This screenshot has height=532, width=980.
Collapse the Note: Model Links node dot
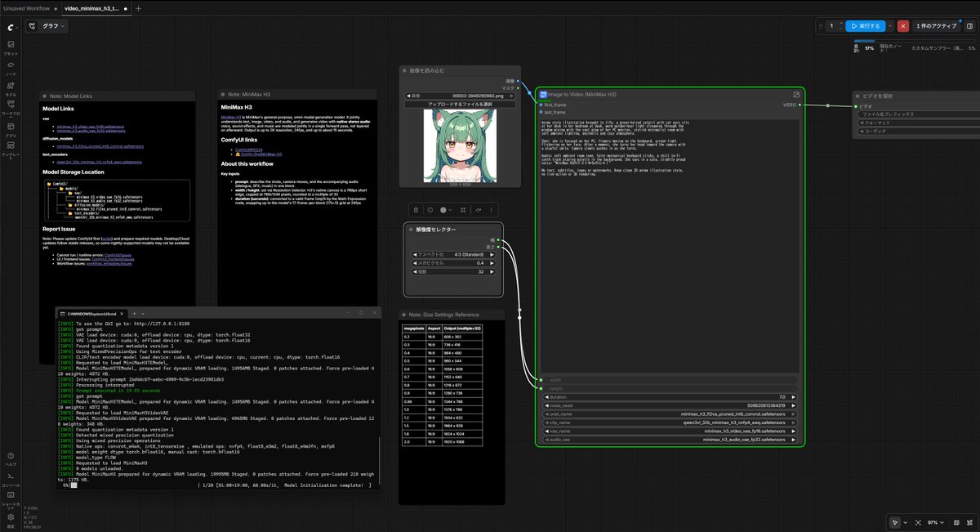45,96
